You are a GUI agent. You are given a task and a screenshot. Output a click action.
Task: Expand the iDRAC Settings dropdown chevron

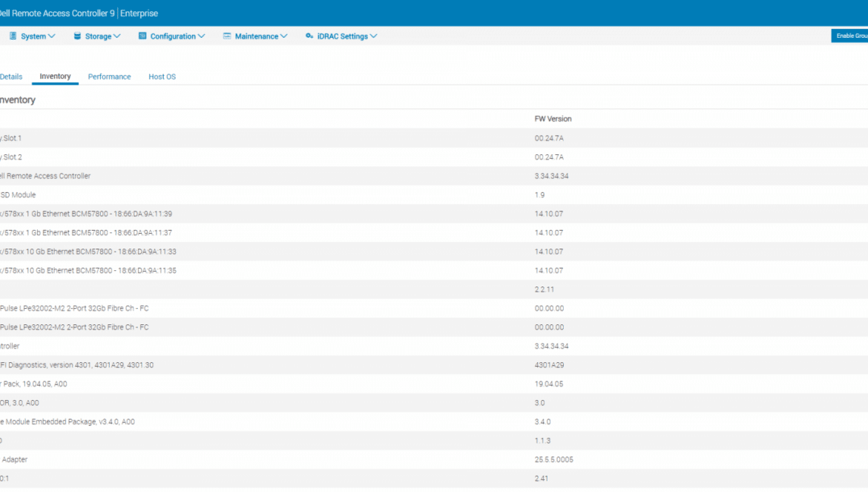[374, 36]
